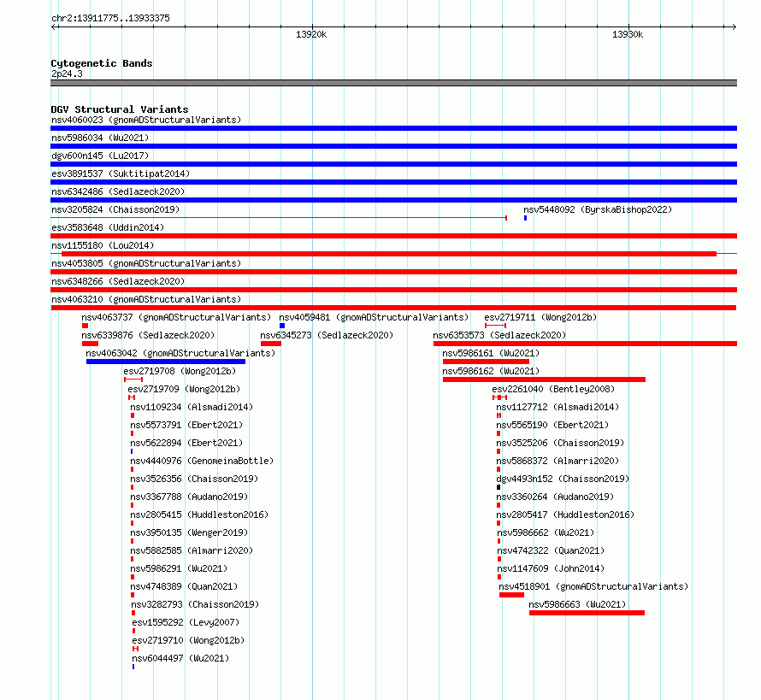
Task: Open the nsv5986034 (Wu2021) variant
Action: click(100, 138)
